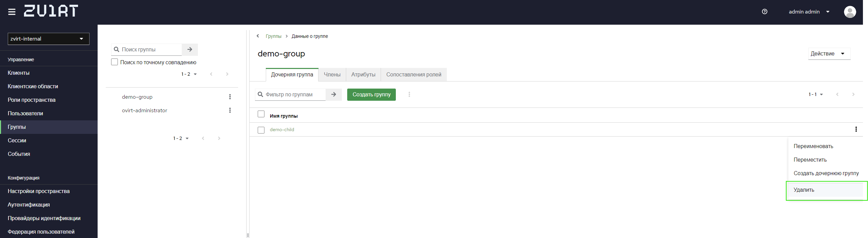Open the hamburger navigation menu
The height and width of the screenshot is (238, 868).
pos(12,12)
